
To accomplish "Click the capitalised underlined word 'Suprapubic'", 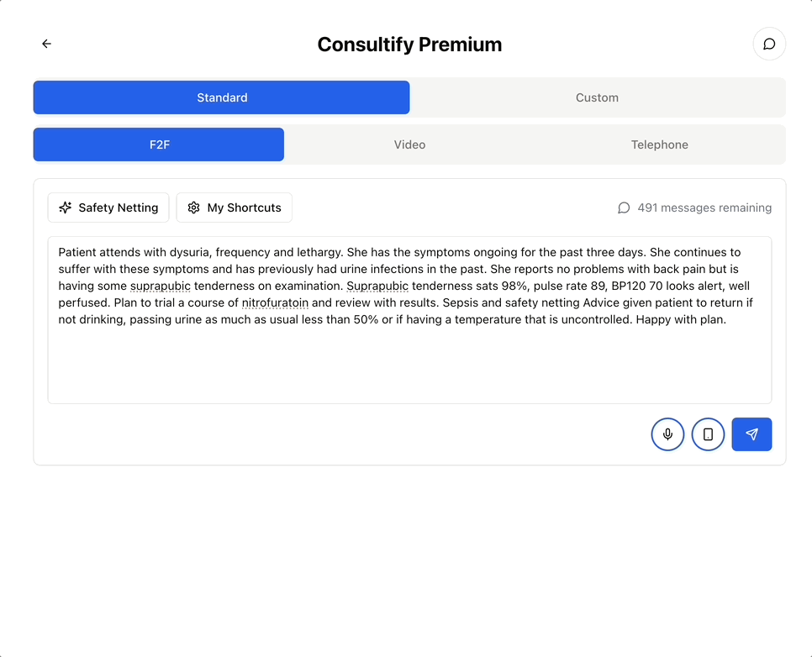I will click(x=377, y=286).
